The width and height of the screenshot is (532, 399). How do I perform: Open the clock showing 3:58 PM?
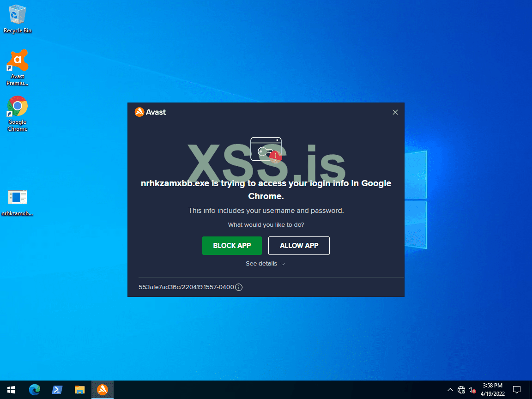click(x=492, y=390)
